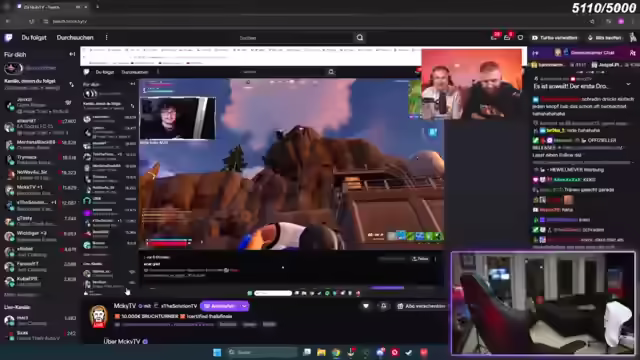This screenshot has height=360, width=640.
Task: Open the chat community users icon
Action: tap(632, 53)
